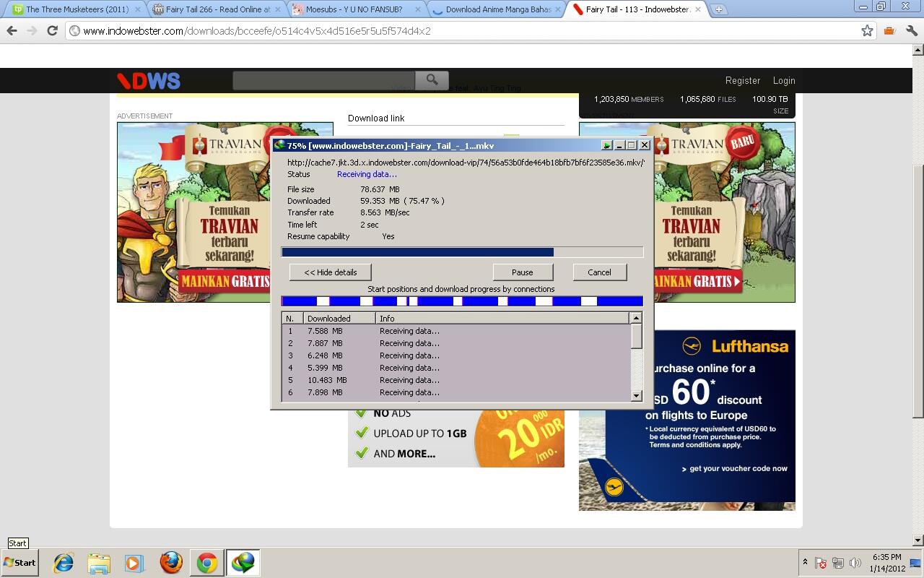Click the Info column header
The width and height of the screenshot is (924, 578).
click(x=502, y=318)
